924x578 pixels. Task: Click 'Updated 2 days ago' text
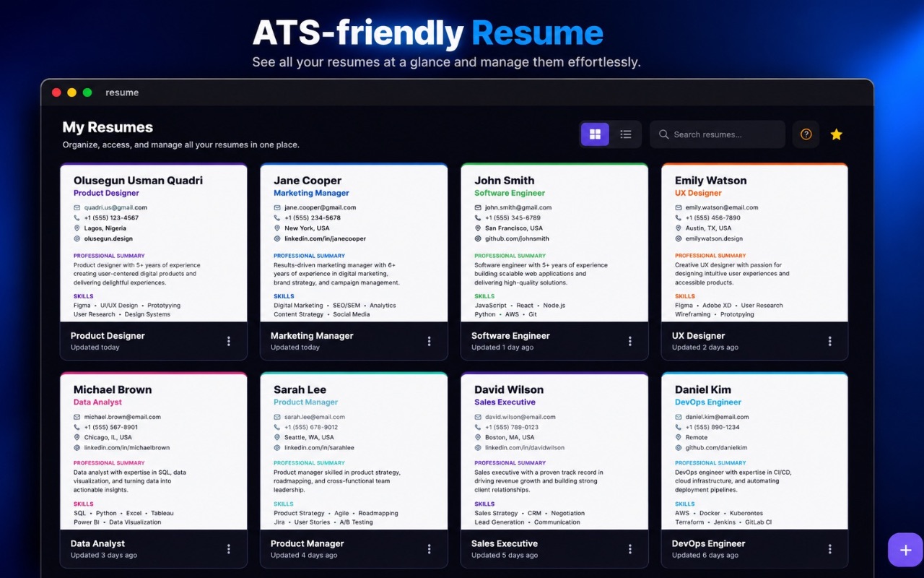(705, 348)
